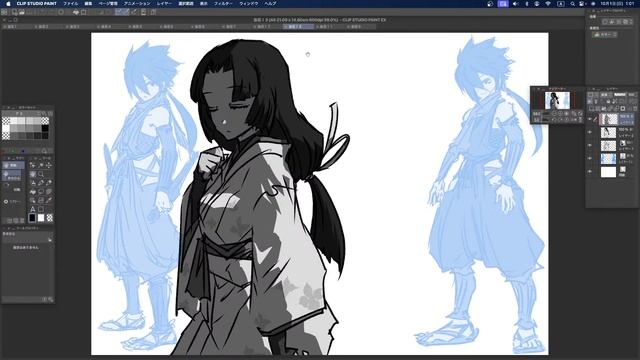Toggle Snap to Ruler in command bar
This screenshot has height=360, width=640.
pyautogui.click(x=118, y=12)
